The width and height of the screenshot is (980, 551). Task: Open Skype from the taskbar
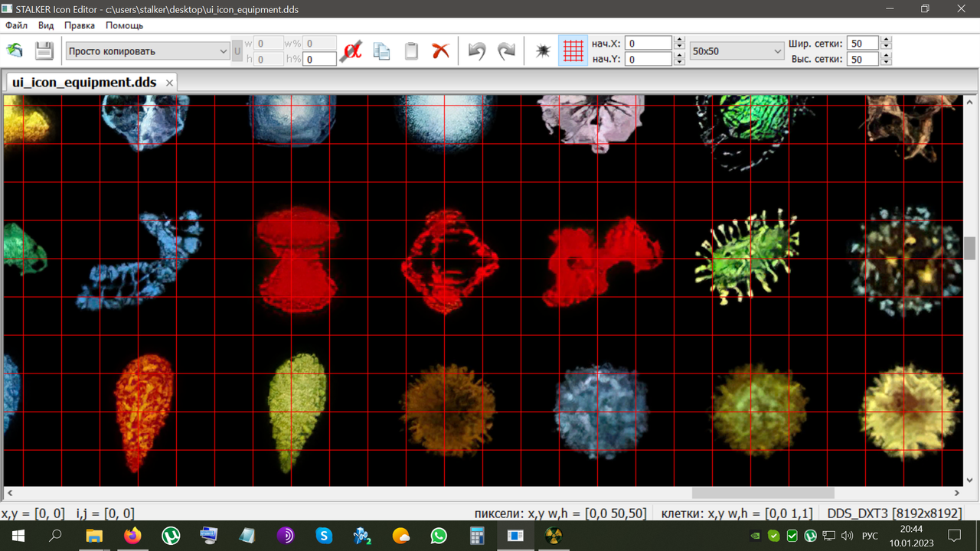tap(324, 536)
